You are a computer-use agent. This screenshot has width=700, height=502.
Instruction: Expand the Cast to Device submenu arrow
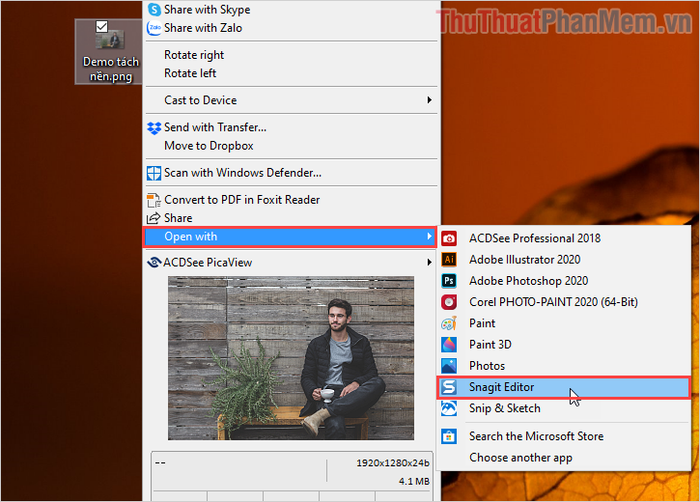tap(429, 100)
